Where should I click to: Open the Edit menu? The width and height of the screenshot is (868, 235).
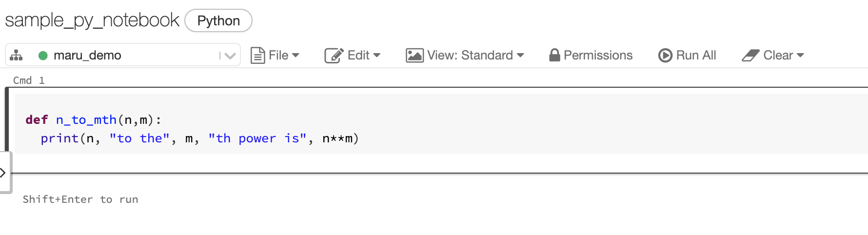click(353, 55)
